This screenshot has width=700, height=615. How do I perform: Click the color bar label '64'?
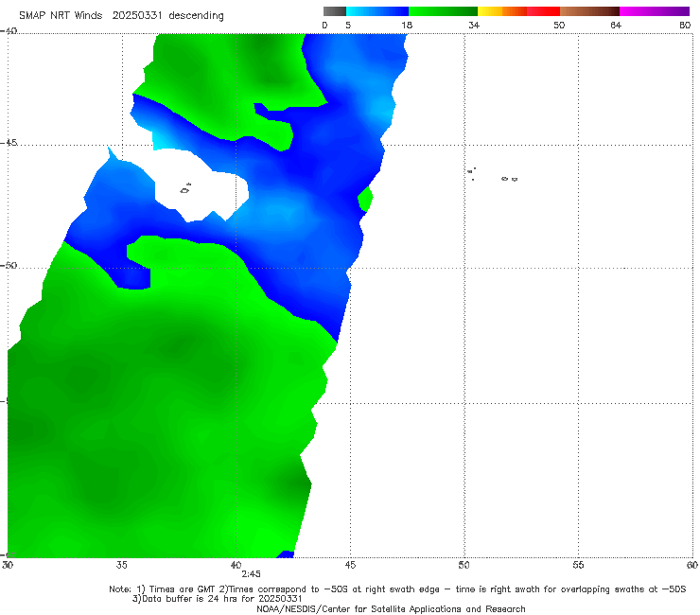(616, 26)
